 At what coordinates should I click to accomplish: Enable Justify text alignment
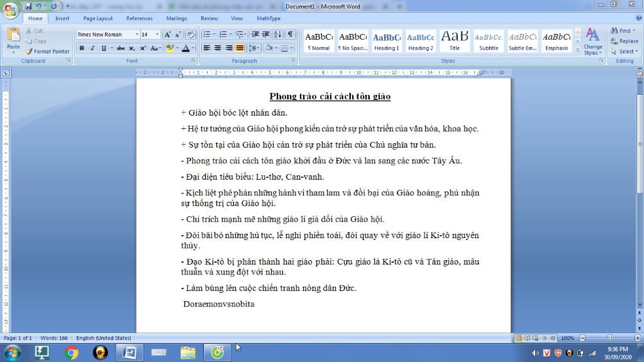point(240,48)
